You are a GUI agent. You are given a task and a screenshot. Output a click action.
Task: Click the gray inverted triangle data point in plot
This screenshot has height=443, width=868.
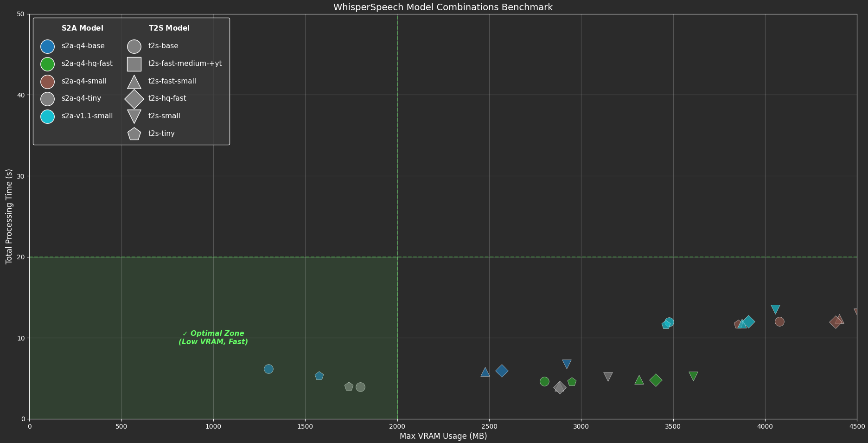point(608,376)
